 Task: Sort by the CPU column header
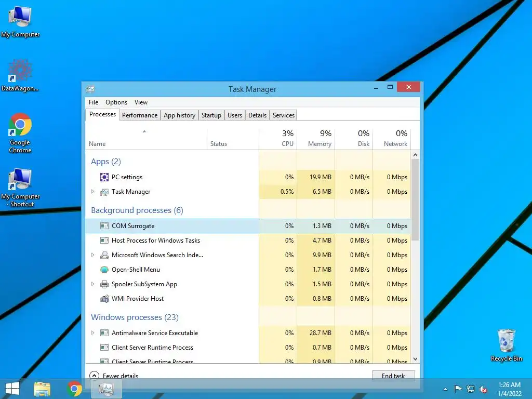278,139
